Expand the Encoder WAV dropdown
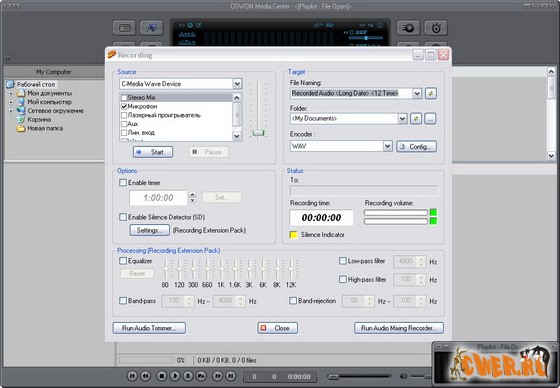The image size is (560, 388). (388, 146)
